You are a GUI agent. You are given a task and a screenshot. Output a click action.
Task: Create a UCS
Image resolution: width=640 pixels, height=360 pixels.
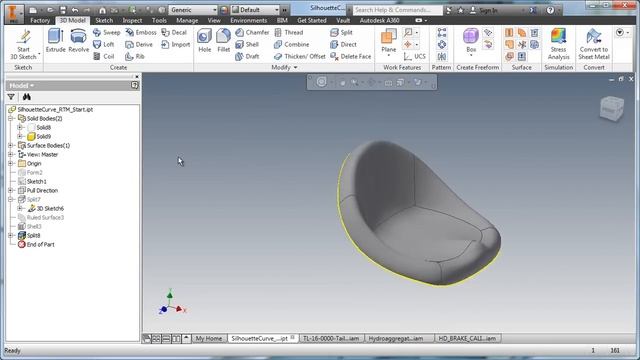[415, 56]
